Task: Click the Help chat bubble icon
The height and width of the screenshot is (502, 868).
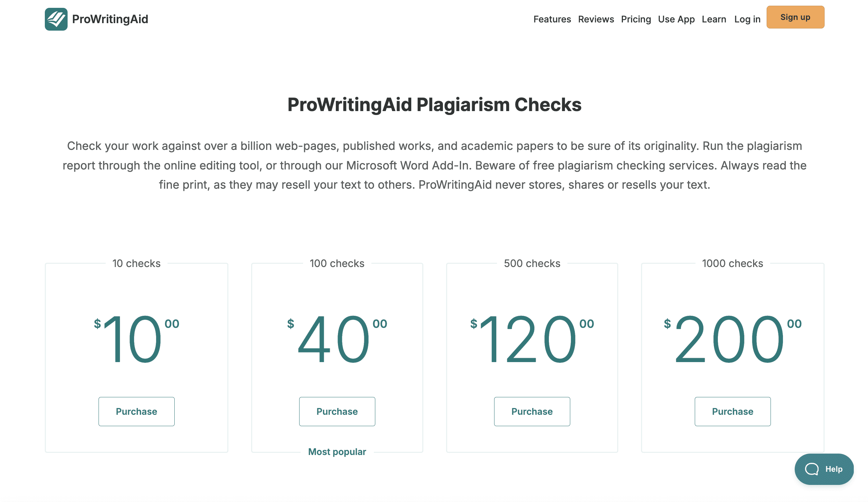Action: click(x=812, y=469)
